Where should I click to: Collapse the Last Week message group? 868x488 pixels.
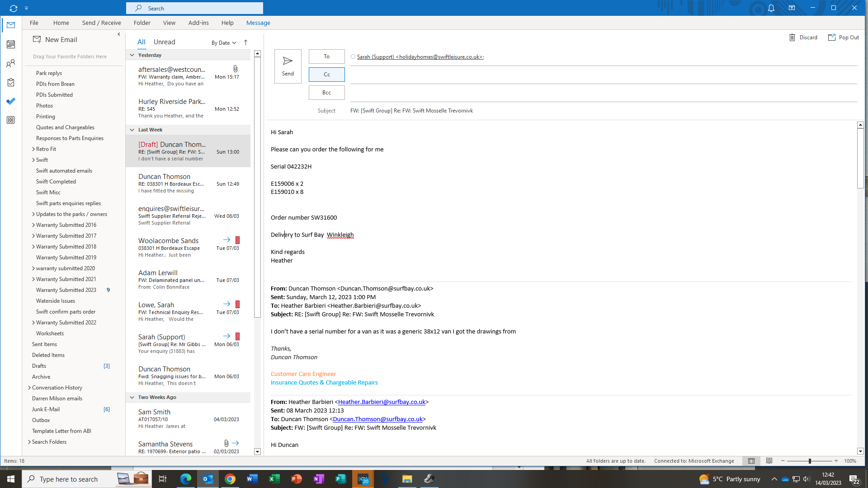coord(132,130)
